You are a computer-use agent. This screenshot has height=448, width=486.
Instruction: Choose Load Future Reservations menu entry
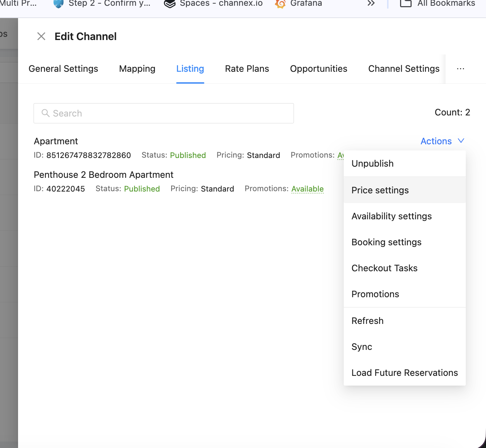click(404, 373)
